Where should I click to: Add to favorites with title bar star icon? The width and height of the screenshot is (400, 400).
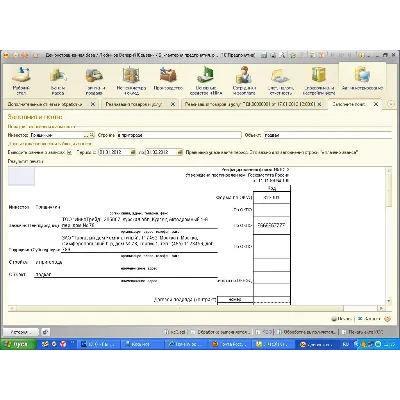pyautogui.click(x=293, y=55)
